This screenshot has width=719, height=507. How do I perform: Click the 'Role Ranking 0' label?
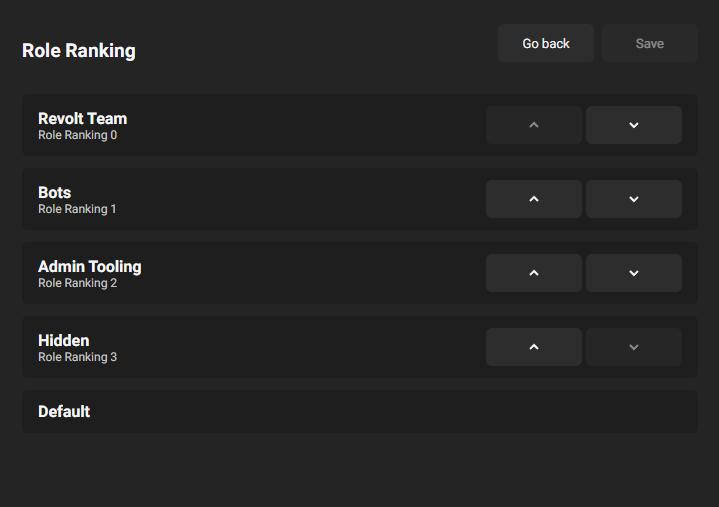(77, 135)
